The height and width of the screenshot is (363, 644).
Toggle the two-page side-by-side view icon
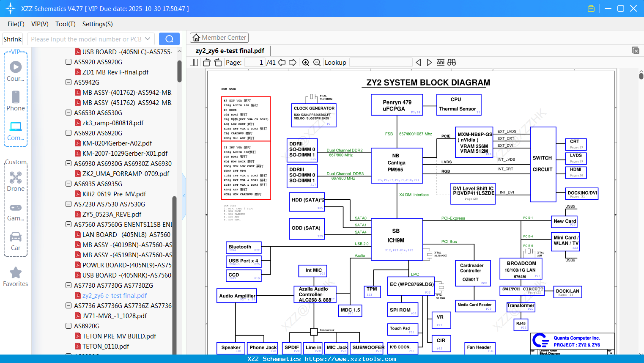coord(194,63)
